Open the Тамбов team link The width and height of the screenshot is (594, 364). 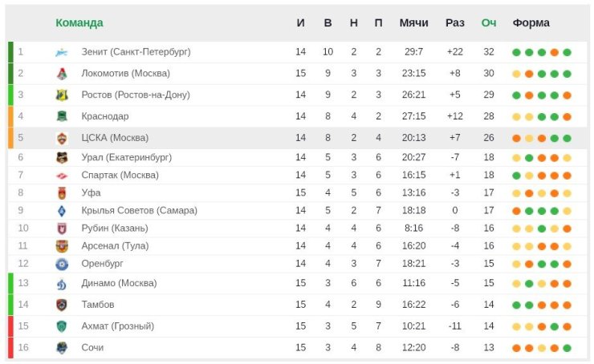[x=98, y=305]
